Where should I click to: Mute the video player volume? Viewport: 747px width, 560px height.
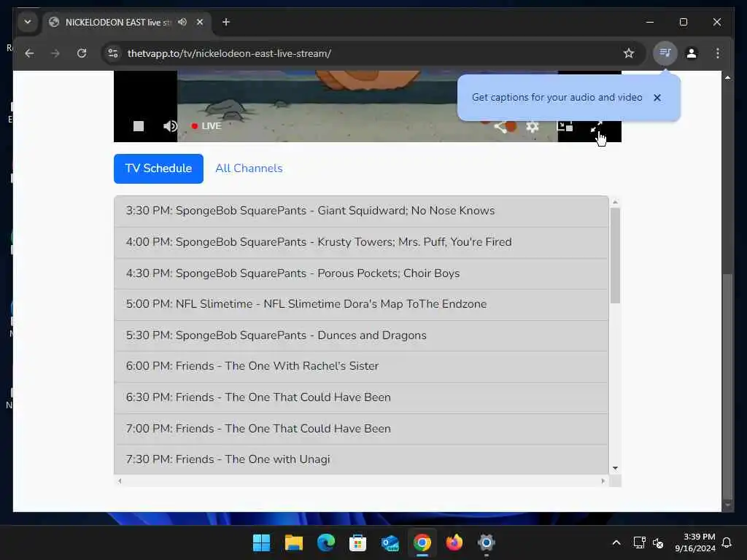[x=170, y=126]
